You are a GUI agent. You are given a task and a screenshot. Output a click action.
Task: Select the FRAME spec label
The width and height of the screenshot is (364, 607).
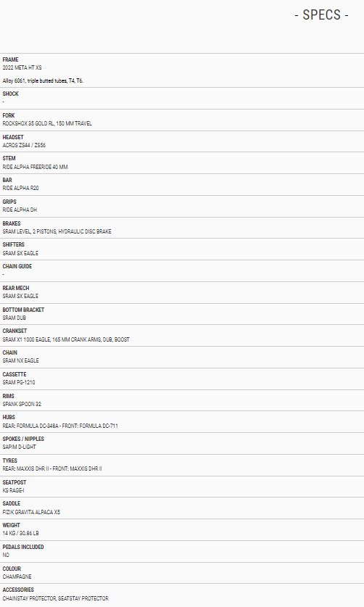click(x=10, y=59)
